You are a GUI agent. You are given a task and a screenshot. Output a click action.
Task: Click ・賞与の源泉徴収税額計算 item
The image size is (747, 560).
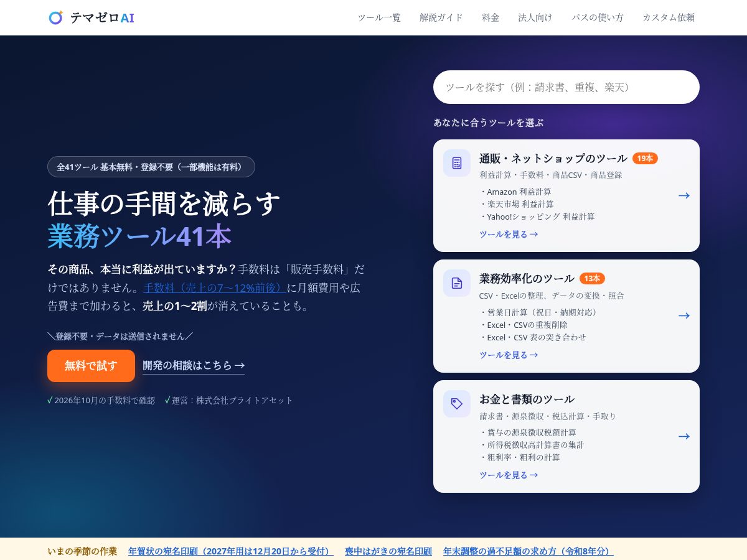pos(528,432)
